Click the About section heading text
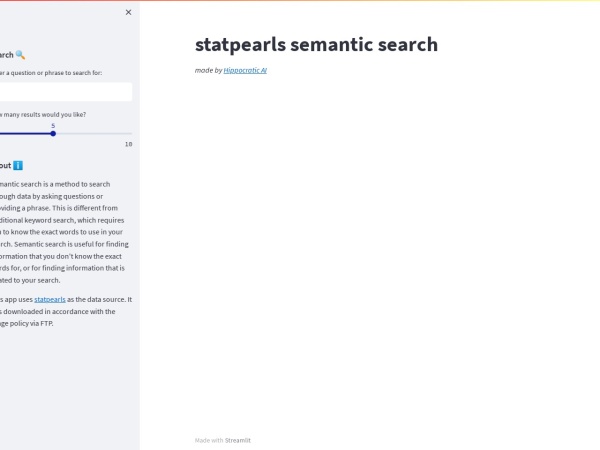 click(5, 165)
